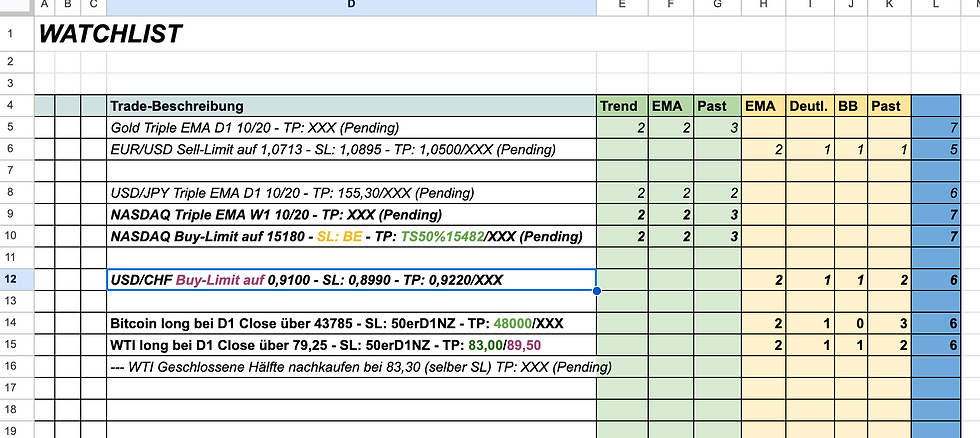Select column A header
The height and width of the screenshot is (438, 980).
[x=44, y=5]
